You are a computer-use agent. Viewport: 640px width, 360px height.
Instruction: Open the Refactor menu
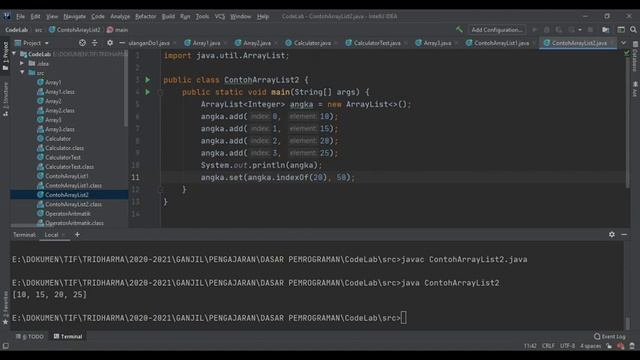click(145, 16)
